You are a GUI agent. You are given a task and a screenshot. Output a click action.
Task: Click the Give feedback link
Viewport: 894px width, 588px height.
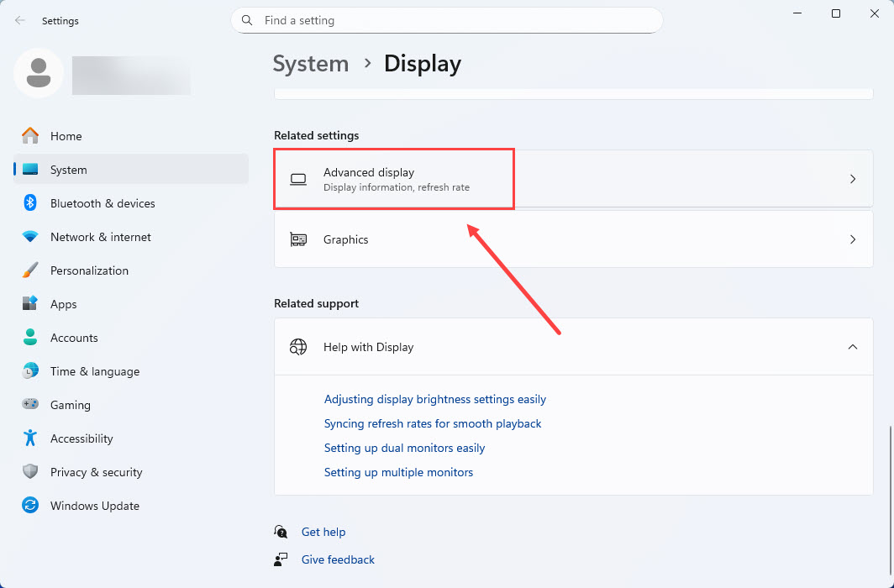(x=338, y=559)
